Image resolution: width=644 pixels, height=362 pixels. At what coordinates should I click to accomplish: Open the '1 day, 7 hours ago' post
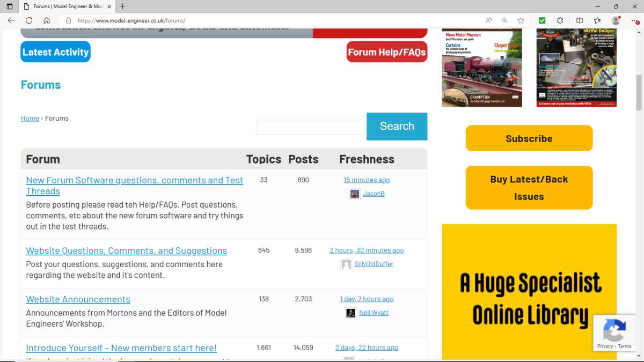(x=367, y=299)
